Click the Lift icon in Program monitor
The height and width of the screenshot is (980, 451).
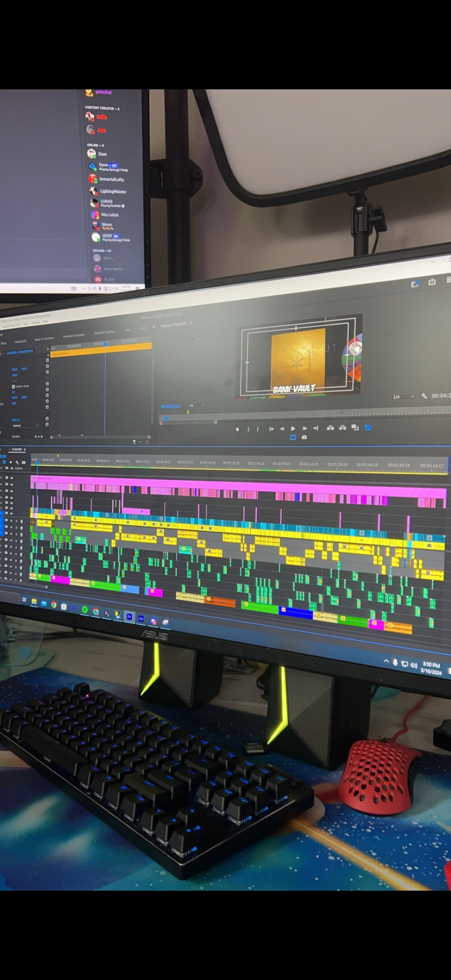point(330,428)
